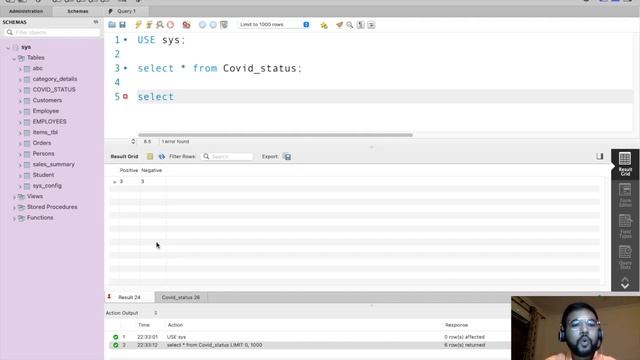Select the Student table

coord(43,175)
